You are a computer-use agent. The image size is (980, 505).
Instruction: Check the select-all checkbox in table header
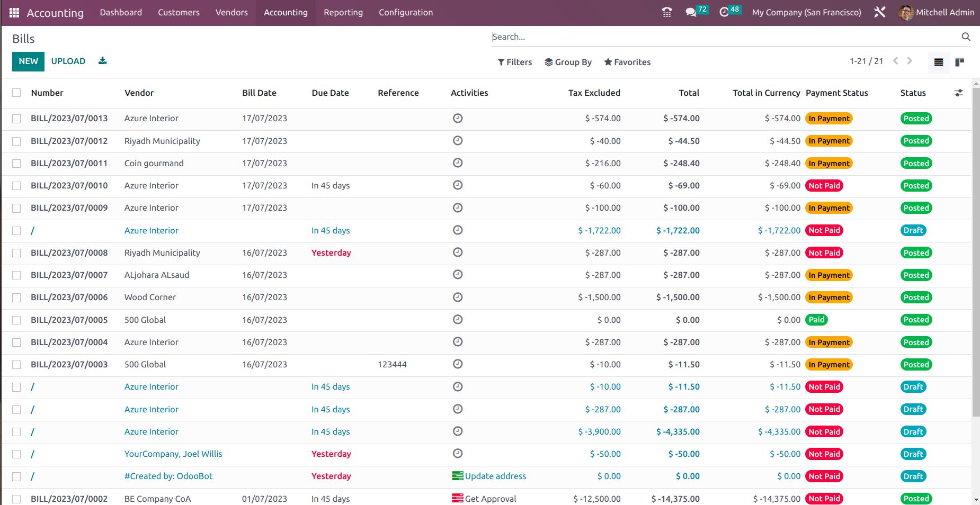tap(16, 92)
